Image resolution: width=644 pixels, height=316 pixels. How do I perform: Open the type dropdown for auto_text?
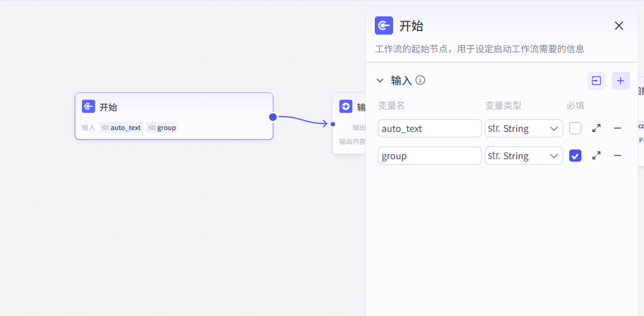pos(524,128)
